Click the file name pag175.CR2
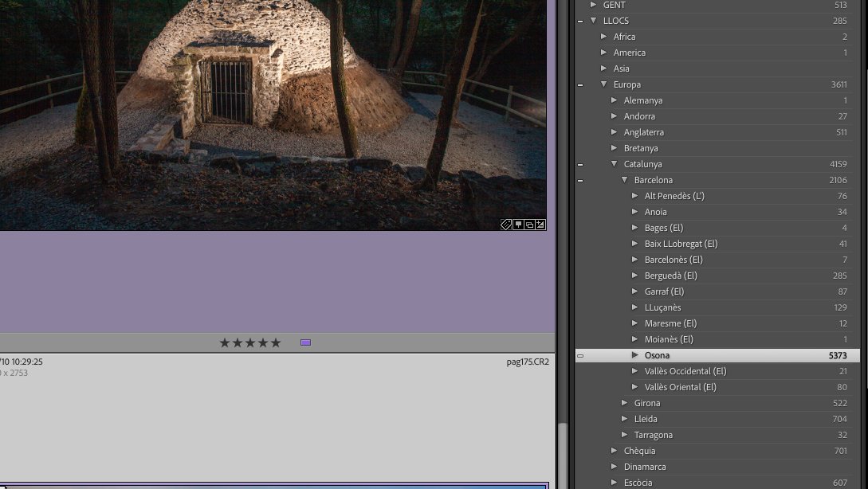 point(528,362)
